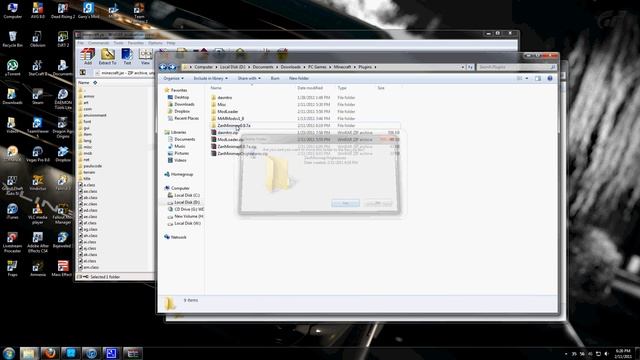Screen dimensions: 640x360
Task: Click the Burn button in Explorer toolbar
Action: coord(275,78)
